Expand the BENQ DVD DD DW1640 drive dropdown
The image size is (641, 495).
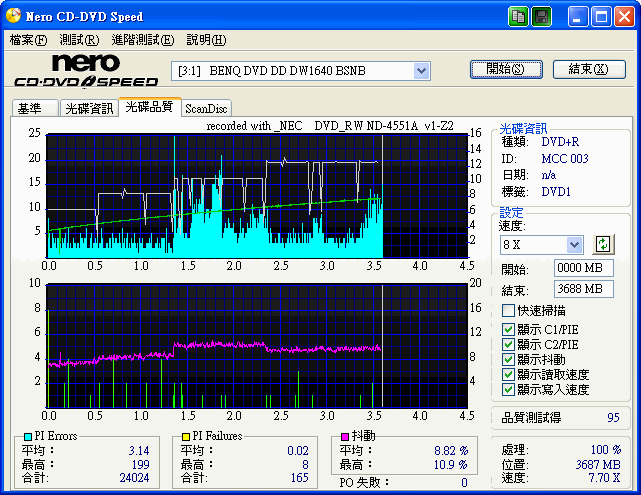coord(421,71)
